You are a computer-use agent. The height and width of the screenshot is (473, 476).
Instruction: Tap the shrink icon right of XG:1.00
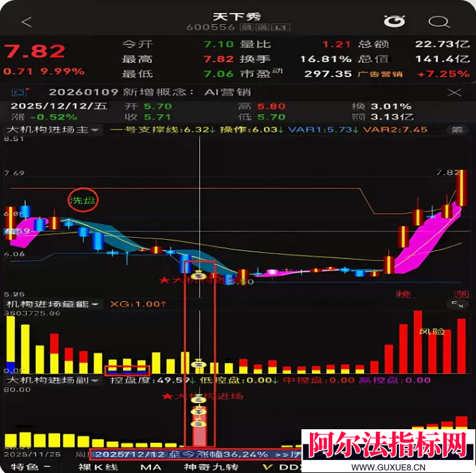tap(457, 304)
